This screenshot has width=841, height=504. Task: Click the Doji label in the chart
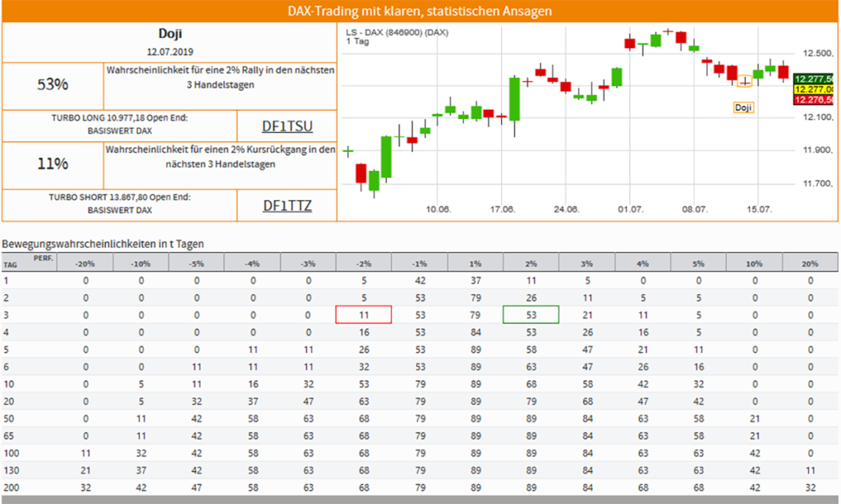pyautogui.click(x=743, y=108)
